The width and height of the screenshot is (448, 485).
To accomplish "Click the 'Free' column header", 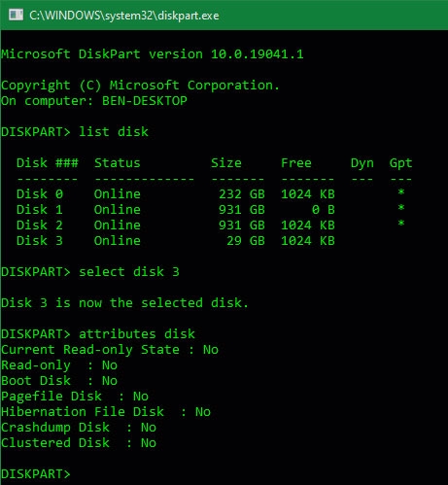I will [296, 163].
